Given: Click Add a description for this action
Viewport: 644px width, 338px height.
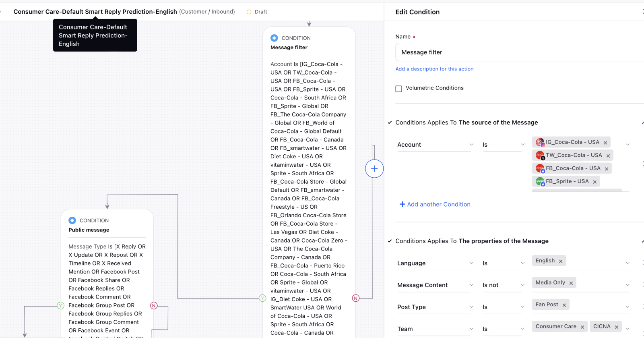Looking at the screenshot, I should (434, 69).
